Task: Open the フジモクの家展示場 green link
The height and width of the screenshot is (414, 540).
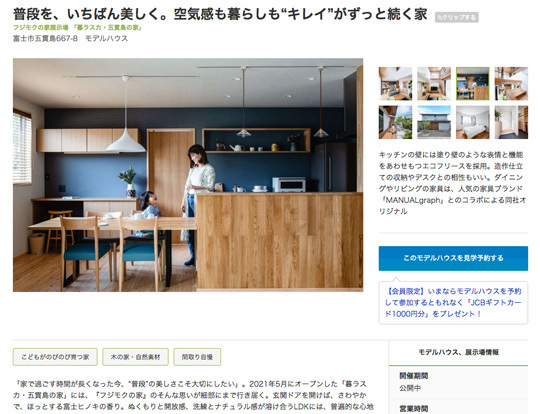Action: (x=77, y=28)
